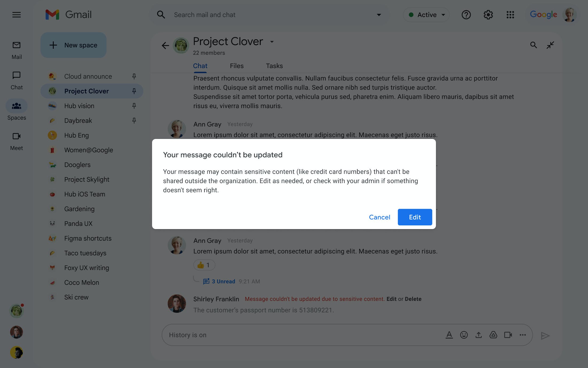The width and height of the screenshot is (588, 368).
Task: Switch to the Files tab
Action: point(237,66)
